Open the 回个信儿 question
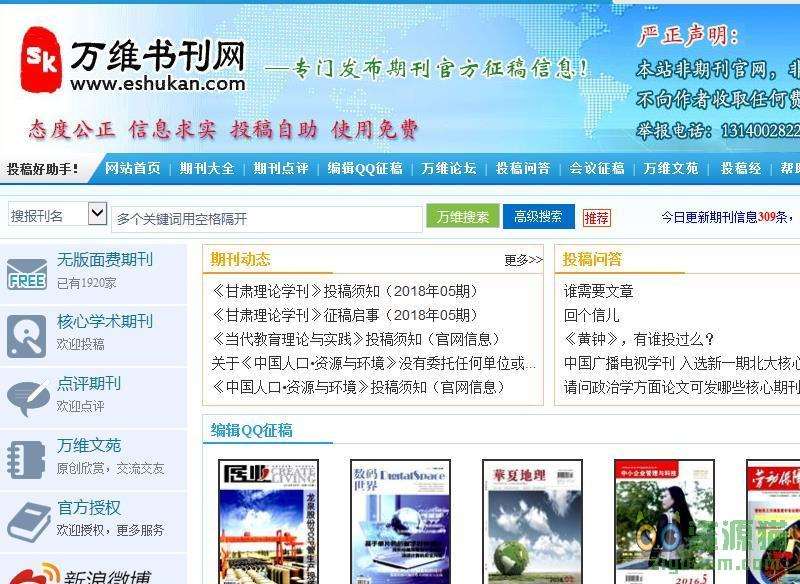Image resolution: width=800 pixels, height=584 pixels. [591, 315]
